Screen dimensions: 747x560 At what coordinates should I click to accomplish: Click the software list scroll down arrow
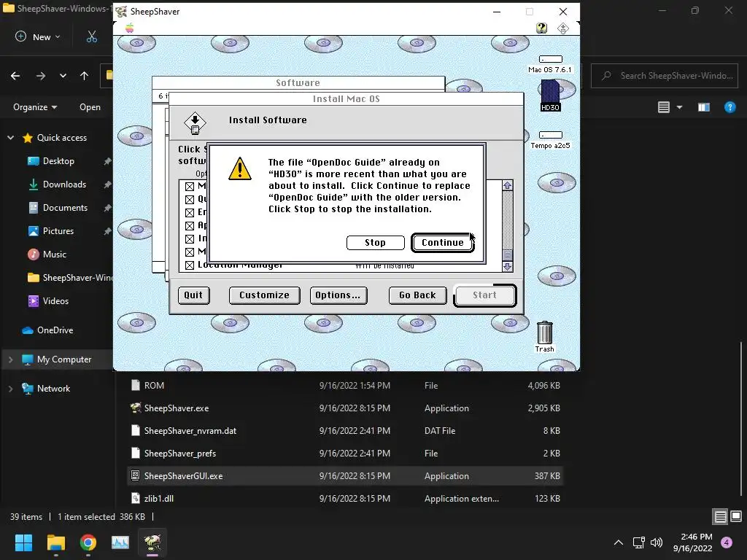pos(508,267)
